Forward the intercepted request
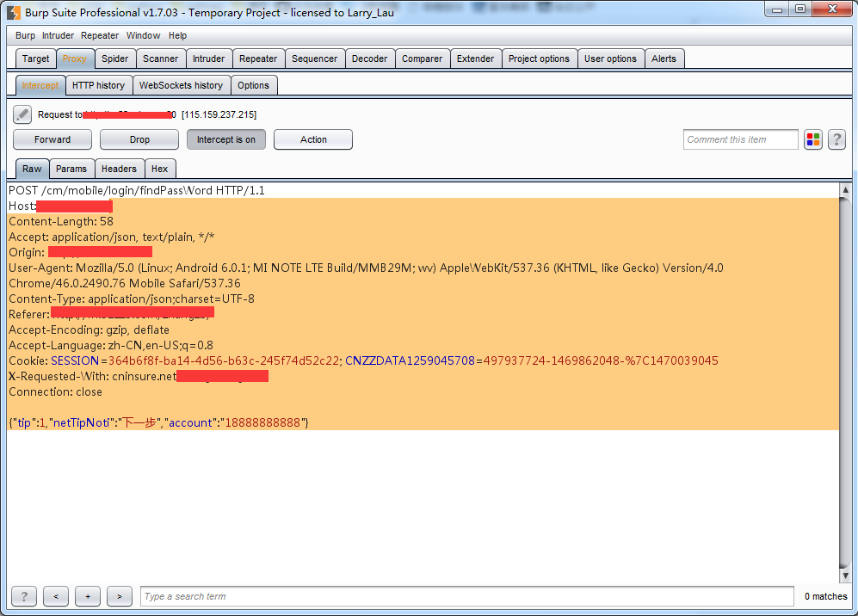Viewport: 858px width, 616px height. pos(52,139)
